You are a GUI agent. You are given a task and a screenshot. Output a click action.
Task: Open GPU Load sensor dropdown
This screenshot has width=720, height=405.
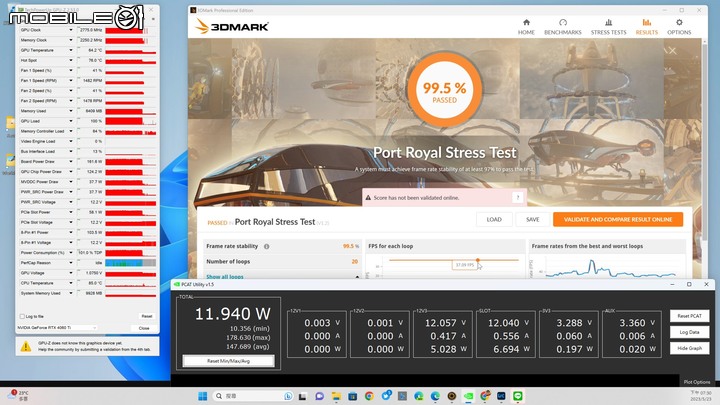[x=71, y=121]
